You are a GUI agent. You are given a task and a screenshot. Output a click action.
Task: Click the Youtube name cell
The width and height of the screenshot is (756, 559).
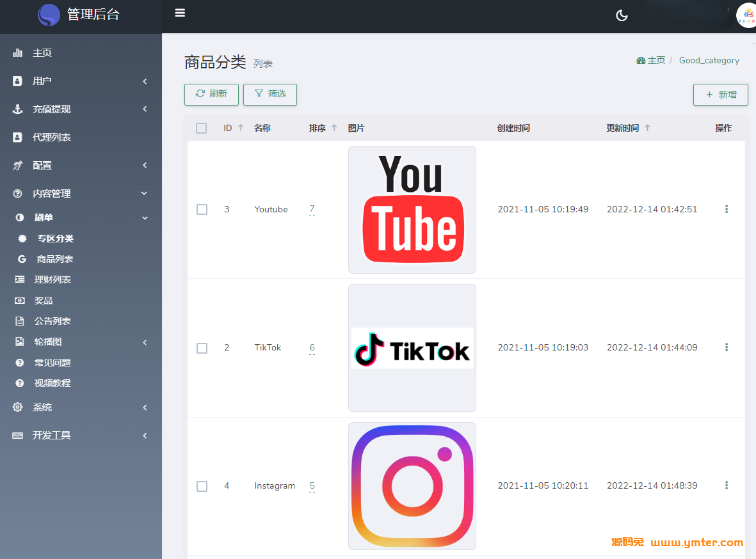point(271,209)
